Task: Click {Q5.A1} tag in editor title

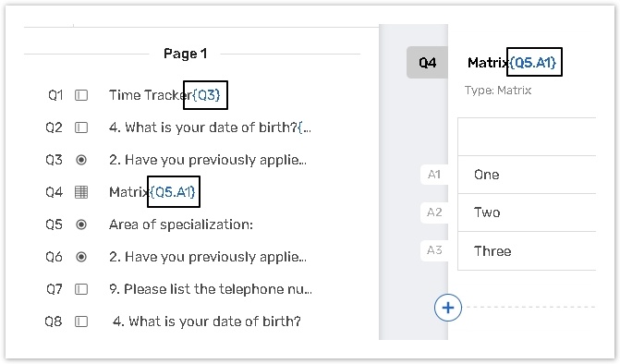Action: 534,62
